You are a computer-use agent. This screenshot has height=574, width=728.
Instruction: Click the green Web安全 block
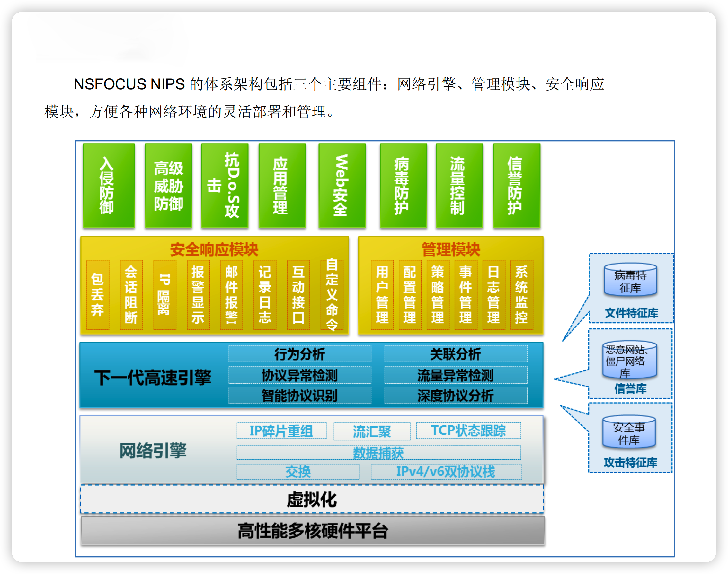click(342, 186)
